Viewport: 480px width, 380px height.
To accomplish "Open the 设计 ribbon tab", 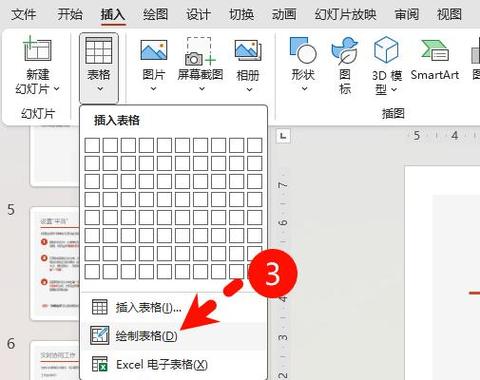I will (198, 15).
